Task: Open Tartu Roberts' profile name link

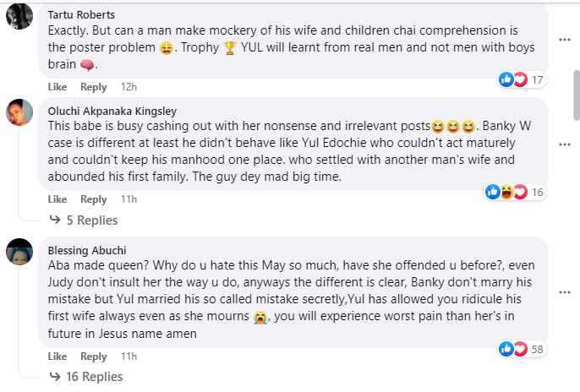Action: pyautogui.click(x=83, y=15)
